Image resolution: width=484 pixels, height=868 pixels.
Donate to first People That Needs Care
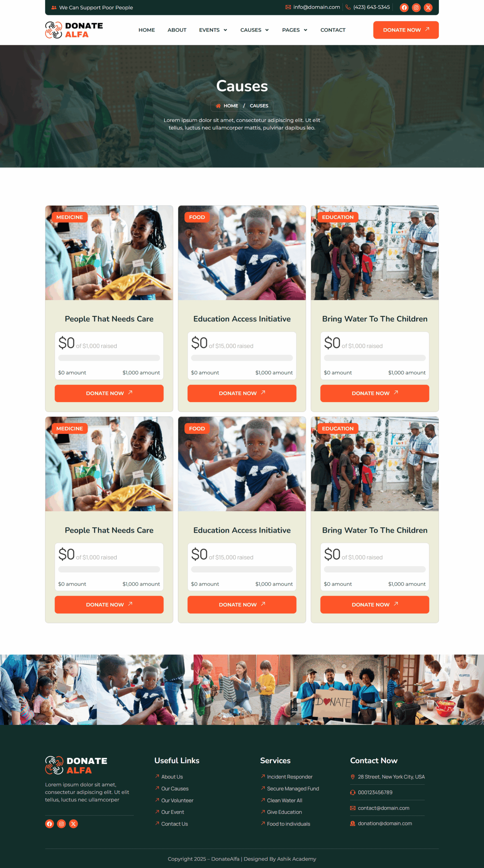tap(109, 393)
